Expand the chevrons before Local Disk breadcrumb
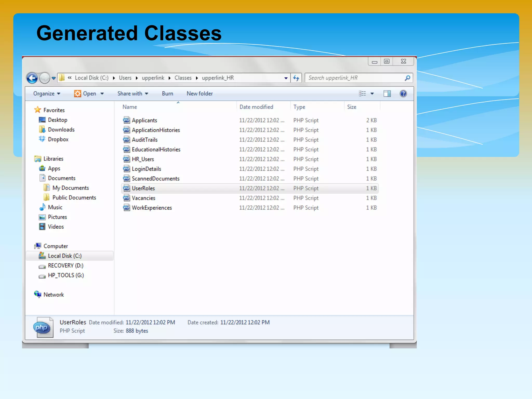 (x=70, y=77)
